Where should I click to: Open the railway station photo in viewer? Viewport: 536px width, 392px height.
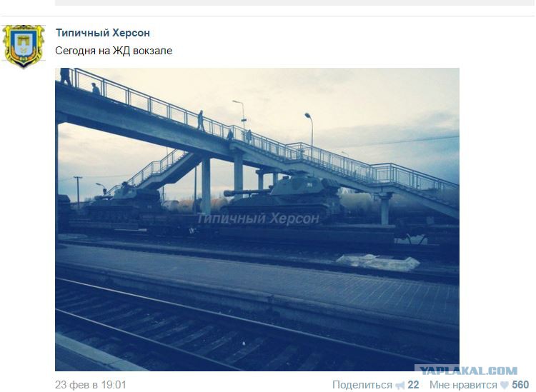(257, 219)
